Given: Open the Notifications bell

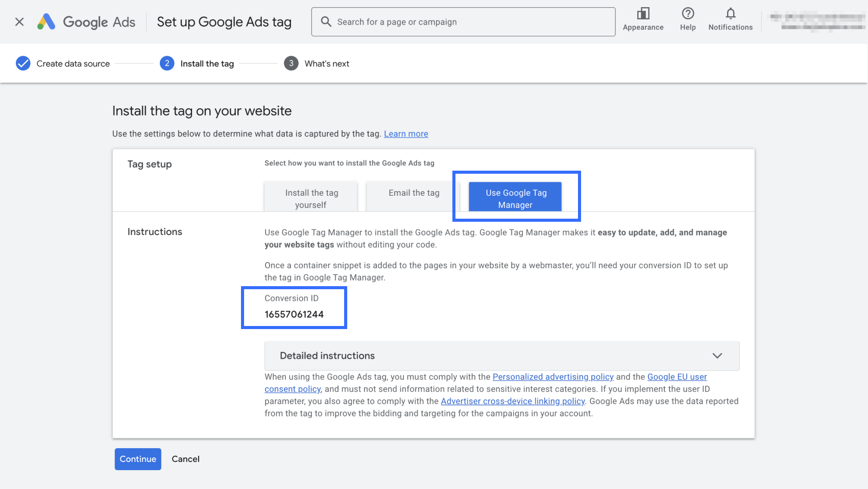Looking at the screenshot, I should coord(730,14).
